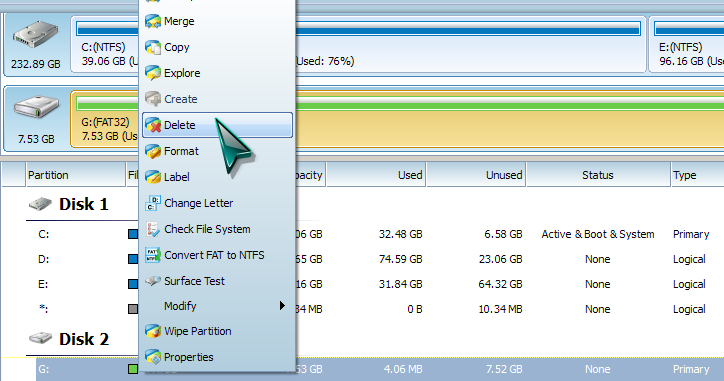Click the Partition column header
The width and height of the screenshot is (724, 381).
(75, 175)
